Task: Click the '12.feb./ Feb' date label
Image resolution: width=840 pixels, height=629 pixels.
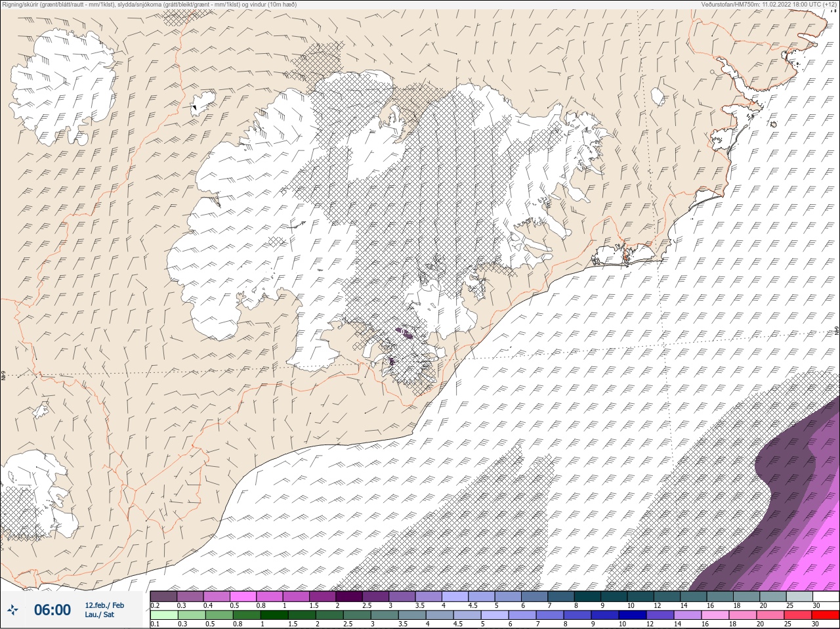Action: click(x=104, y=605)
